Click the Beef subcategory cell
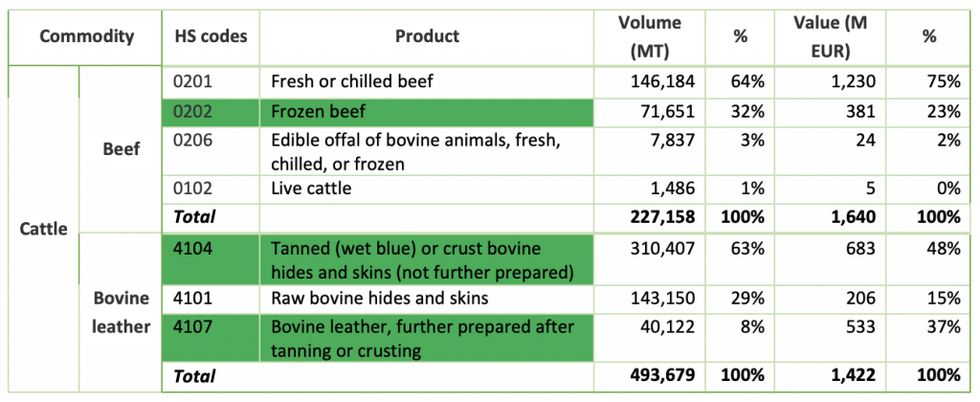Screen dimensions: 980x402 point(122,149)
